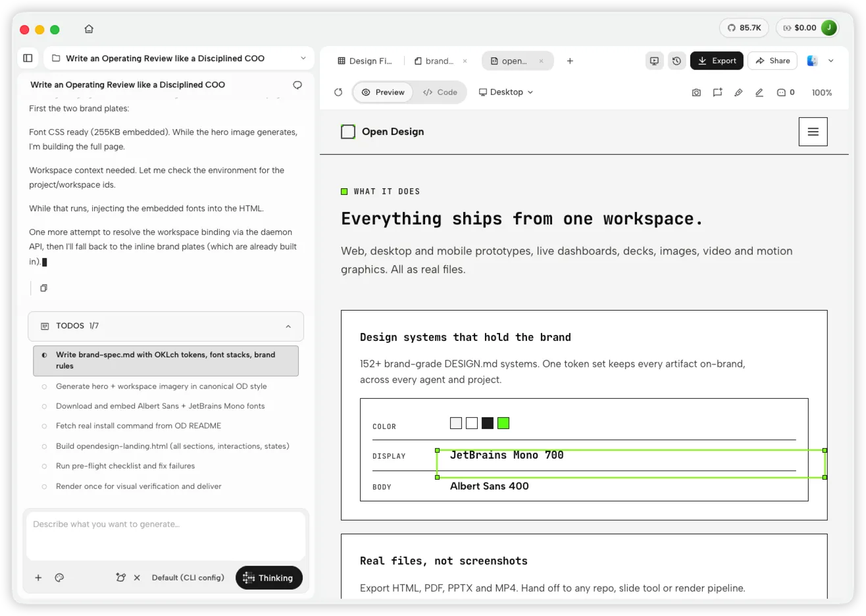Expand the project title dropdown chevron

tap(303, 58)
